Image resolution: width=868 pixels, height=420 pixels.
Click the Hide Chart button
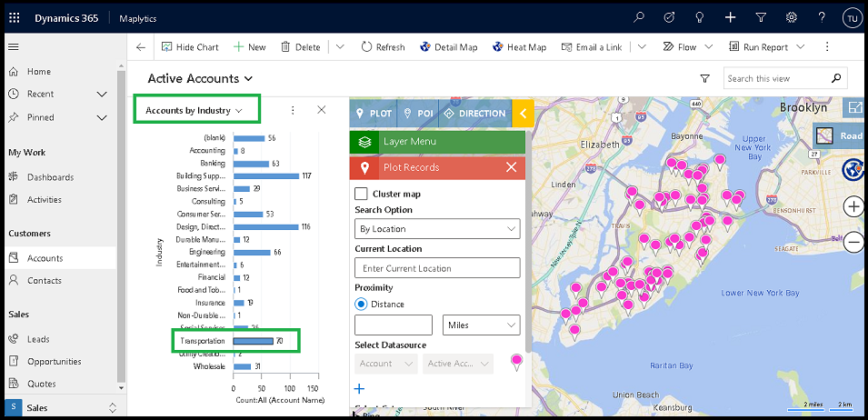click(x=190, y=47)
